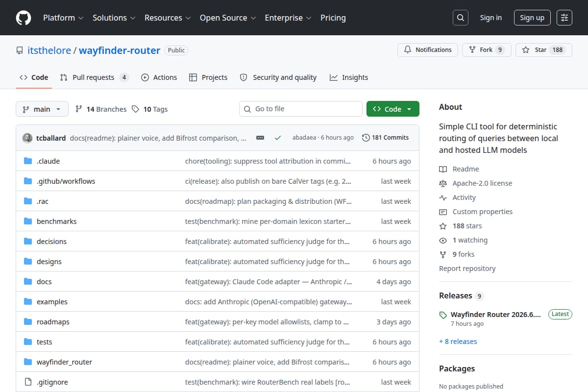Click the .rac folder icon
The height and width of the screenshot is (392, 588).
(x=28, y=201)
